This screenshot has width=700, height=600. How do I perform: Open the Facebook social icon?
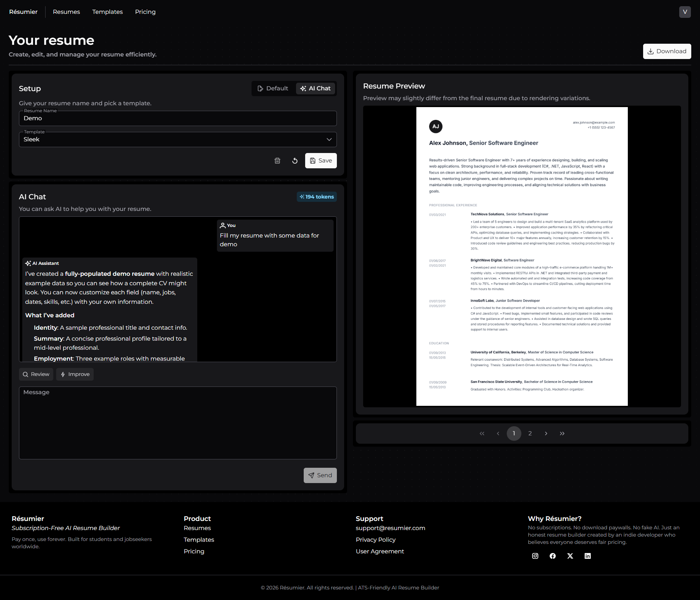coord(553,556)
